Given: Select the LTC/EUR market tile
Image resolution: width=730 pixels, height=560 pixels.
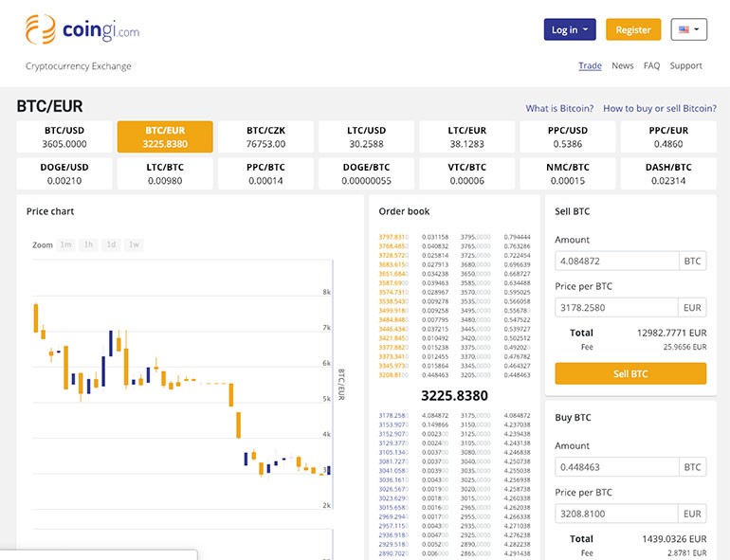Looking at the screenshot, I should click(x=467, y=136).
